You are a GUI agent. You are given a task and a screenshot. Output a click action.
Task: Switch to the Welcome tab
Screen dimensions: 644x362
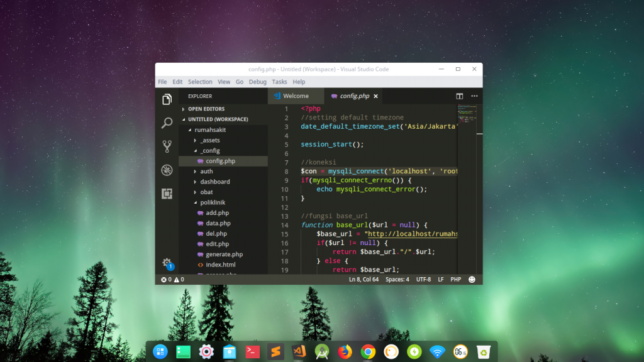click(x=296, y=96)
